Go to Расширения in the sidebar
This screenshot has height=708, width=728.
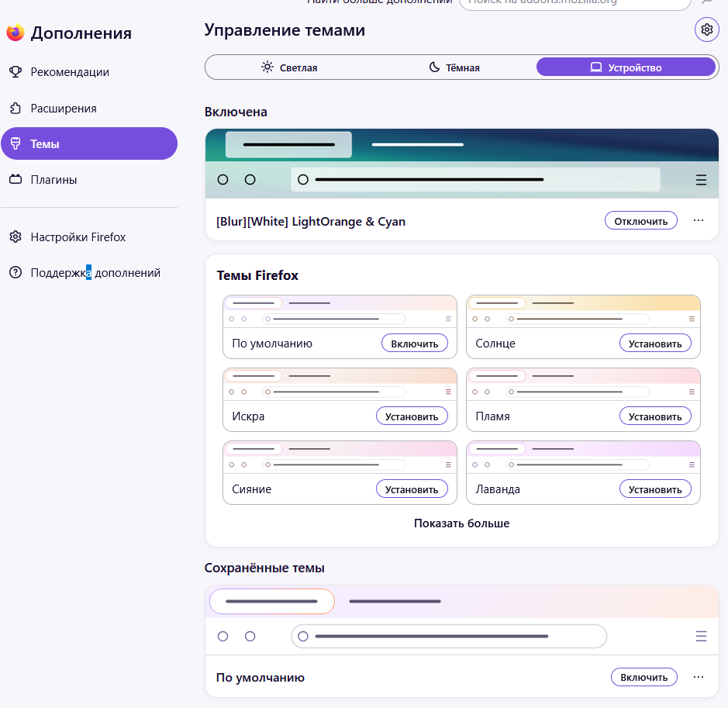pos(89,108)
